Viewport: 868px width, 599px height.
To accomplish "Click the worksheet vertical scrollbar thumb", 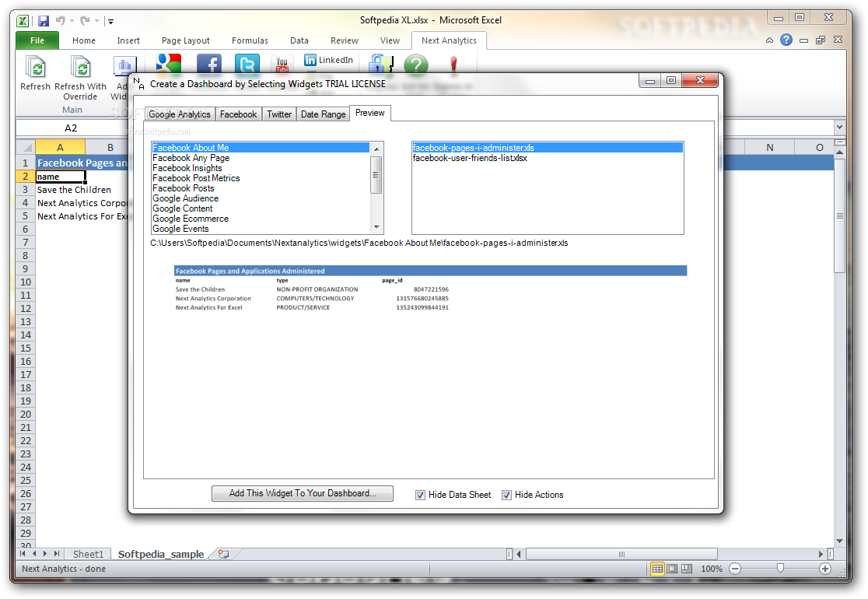I will coord(840,216).
